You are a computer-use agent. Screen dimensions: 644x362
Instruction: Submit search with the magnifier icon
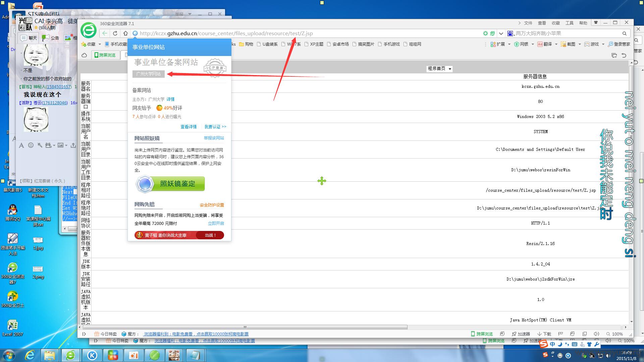click(x=625, y=33)
